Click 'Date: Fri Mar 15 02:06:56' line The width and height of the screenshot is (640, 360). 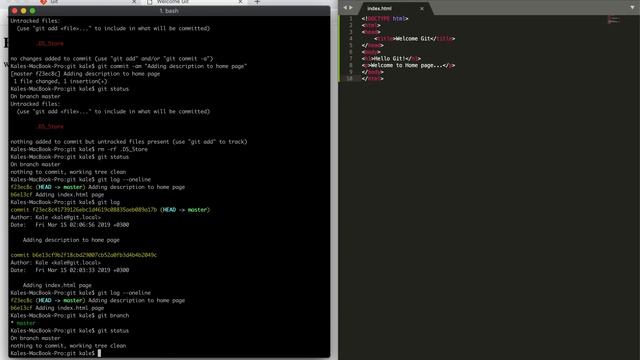[70, 224]
